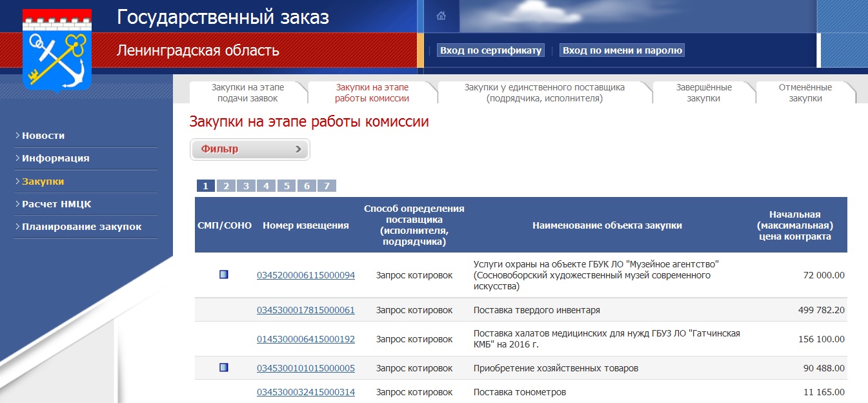The image size is (868, 403).
Task: Click Вход по имени и паролю button
Action: pyautogui.click(x=622, y=50)
